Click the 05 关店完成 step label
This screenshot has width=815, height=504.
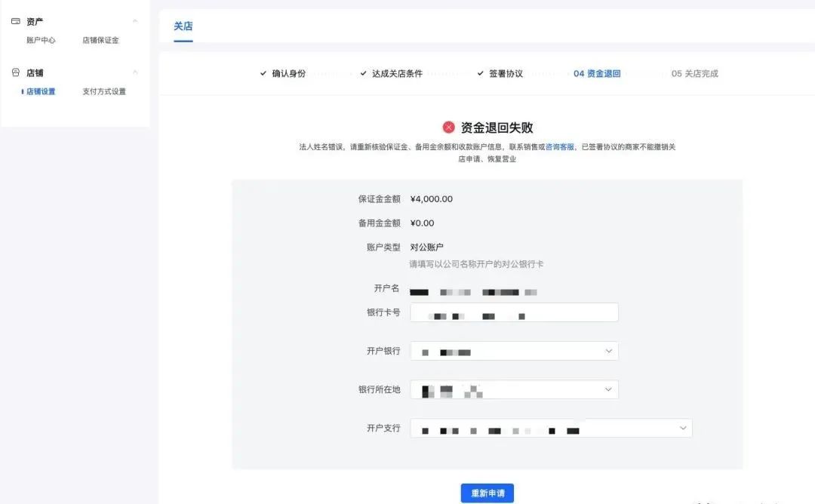click(695, 74)
